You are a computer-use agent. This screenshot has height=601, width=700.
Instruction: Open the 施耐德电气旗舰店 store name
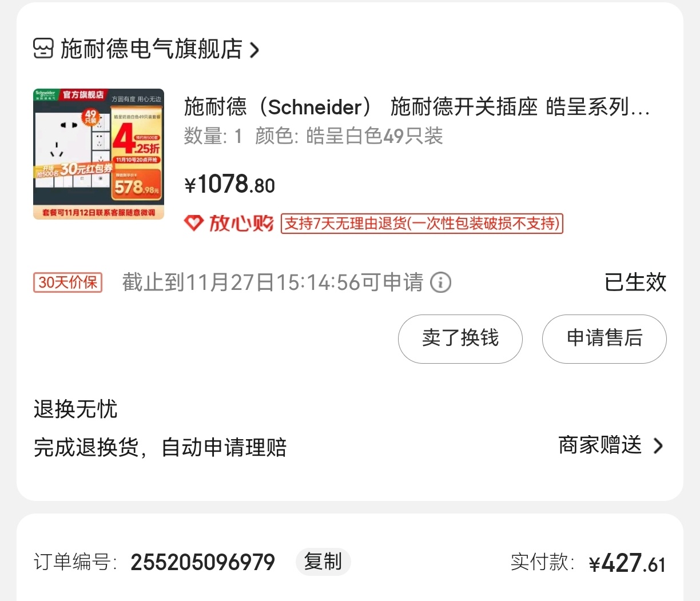click(x=152, y=49)
